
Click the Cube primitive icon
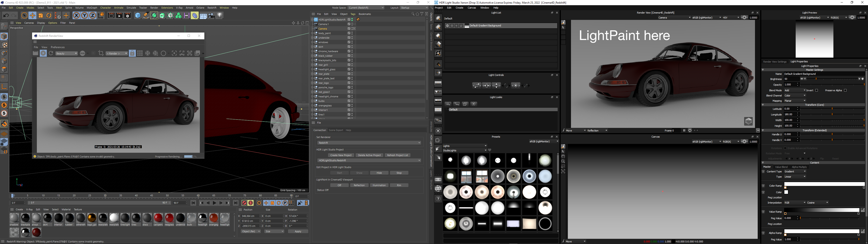[x=137, y=16]
